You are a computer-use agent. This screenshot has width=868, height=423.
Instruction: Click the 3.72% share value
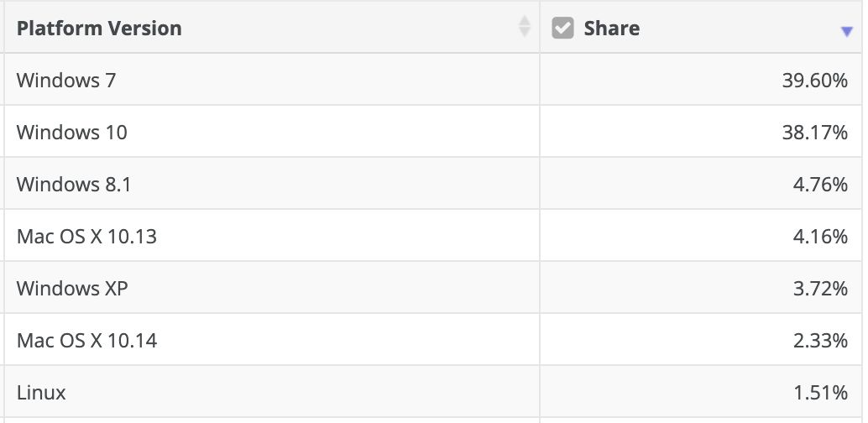[818, 289]
